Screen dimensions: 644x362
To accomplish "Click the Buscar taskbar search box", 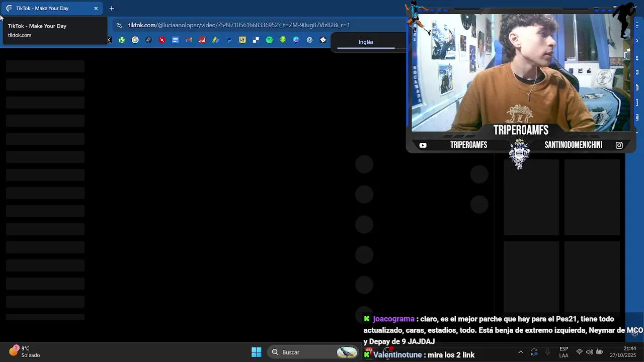I will tap(313, 352).
